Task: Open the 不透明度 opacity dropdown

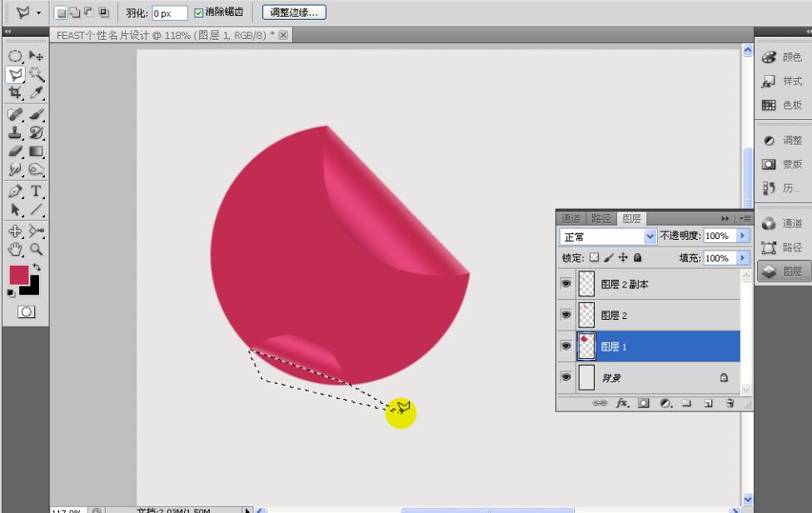Action: (x=743, y=236)
